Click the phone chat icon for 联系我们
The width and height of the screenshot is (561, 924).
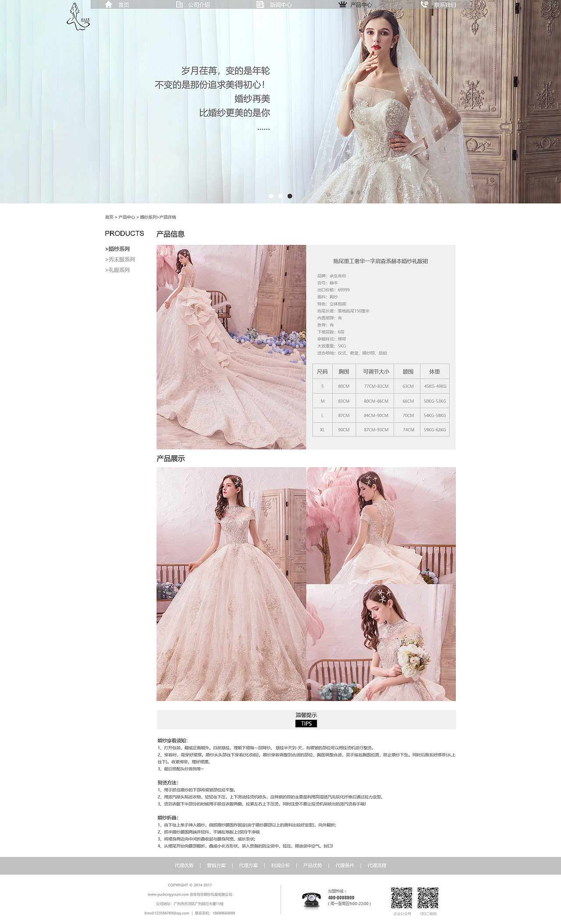424,4
